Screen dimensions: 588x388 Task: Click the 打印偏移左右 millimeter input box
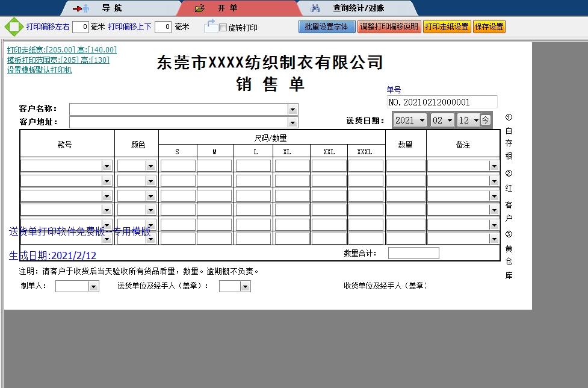[x=81, y=27]
